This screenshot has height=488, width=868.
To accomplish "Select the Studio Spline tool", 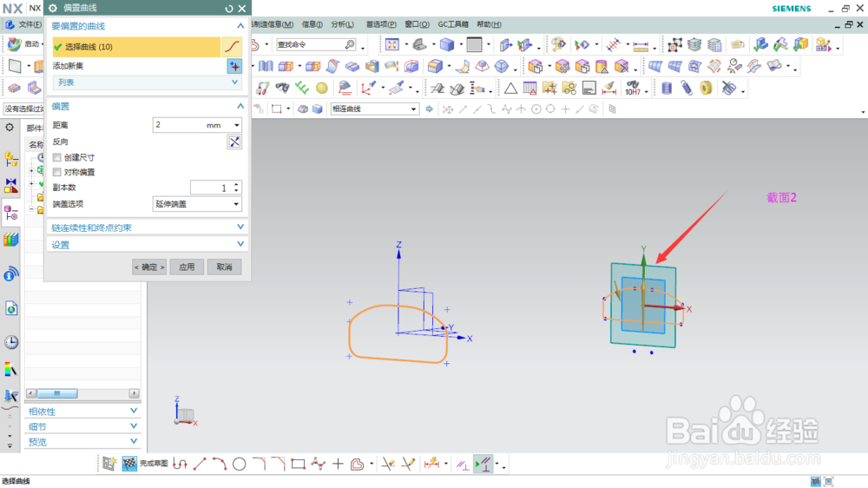I will click(x=319, y=464).
